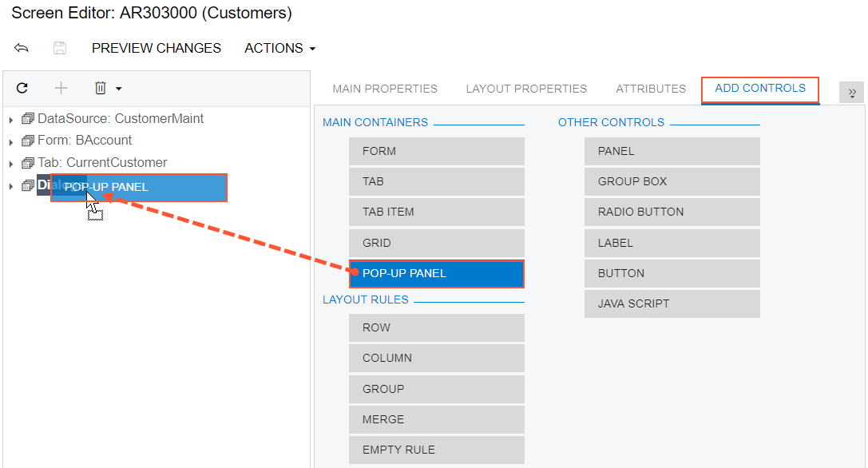Image resolution: width=868 pixels, height=468 pixels.
Task: Expand the Tab: CurrentCustomer node
Action: [x=11, y=164]
